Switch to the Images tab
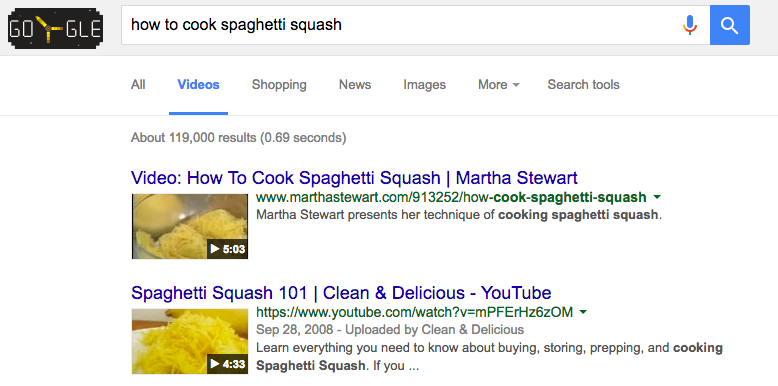778x386 pixels. point(424,85)
